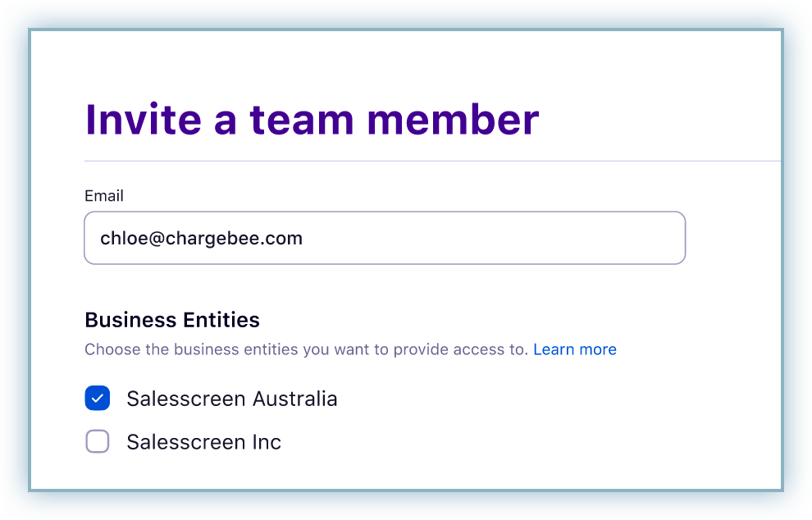Screen dimensions: 812x520
Task: Click the word "Australia" in the entity list
Action: click(294, 399)
